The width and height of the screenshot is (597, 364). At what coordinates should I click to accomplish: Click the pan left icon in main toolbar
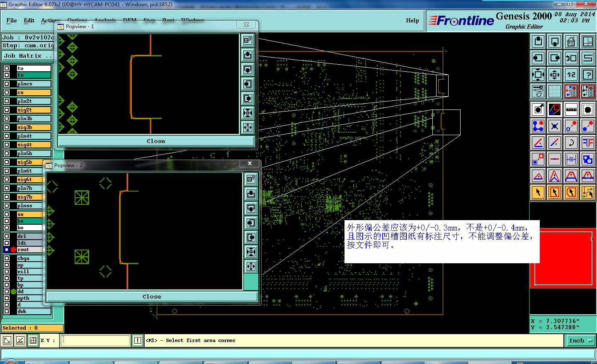click(538, 58)
